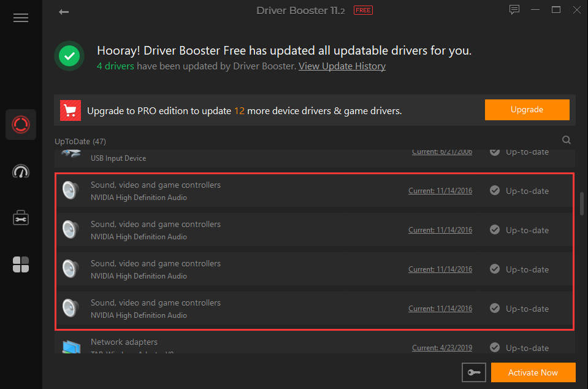
Task: Click the Activate Now button
Action: 533,372
